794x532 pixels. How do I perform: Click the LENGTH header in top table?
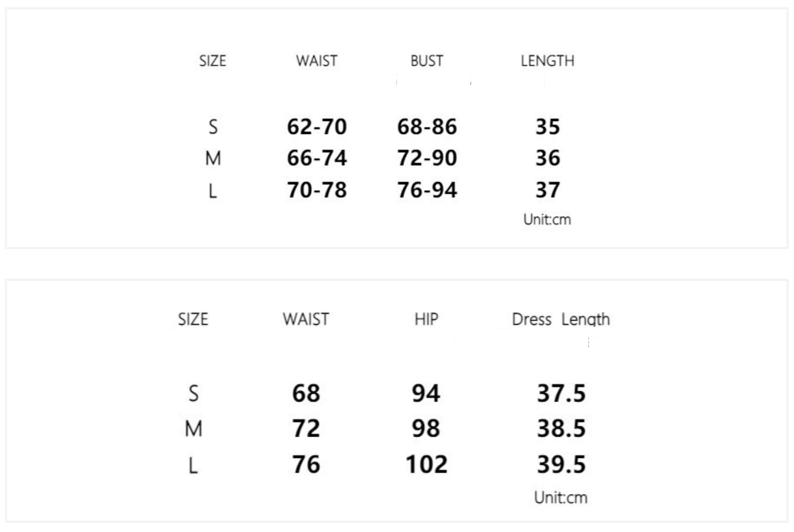547,61
